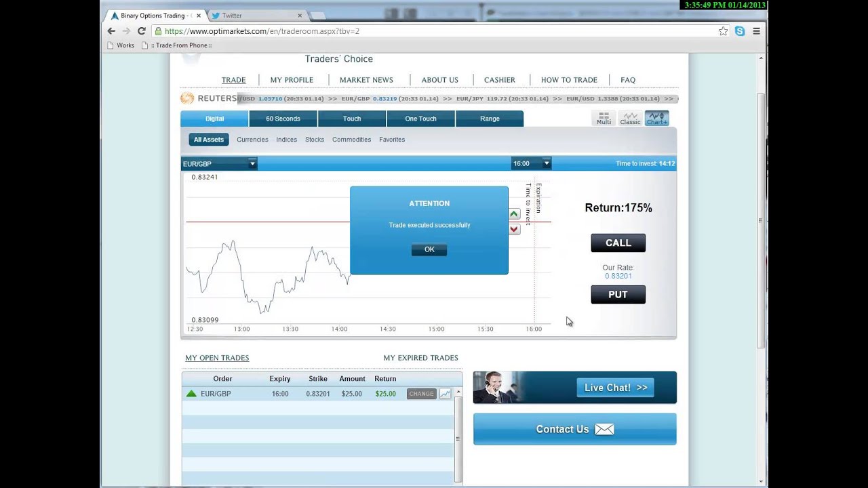Select the Touch tab

pos(352,119)
